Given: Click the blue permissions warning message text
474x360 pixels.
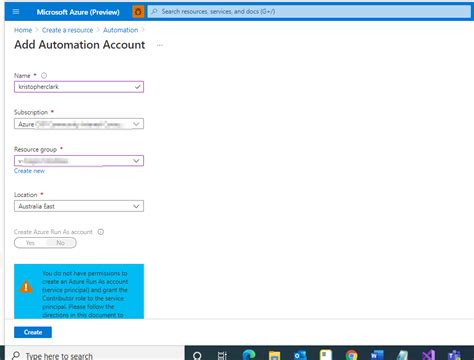Looking at the screenshot, I should coord(85,294).
